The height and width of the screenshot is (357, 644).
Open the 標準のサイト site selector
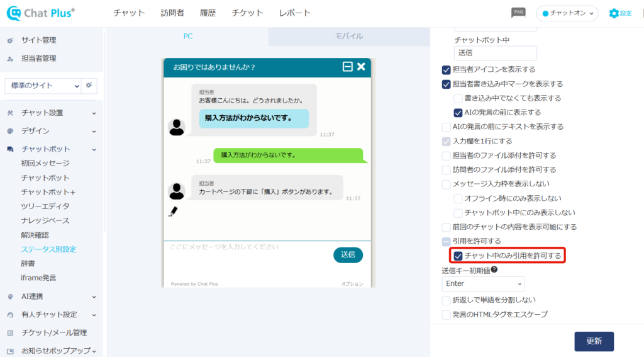click(43, 86)
